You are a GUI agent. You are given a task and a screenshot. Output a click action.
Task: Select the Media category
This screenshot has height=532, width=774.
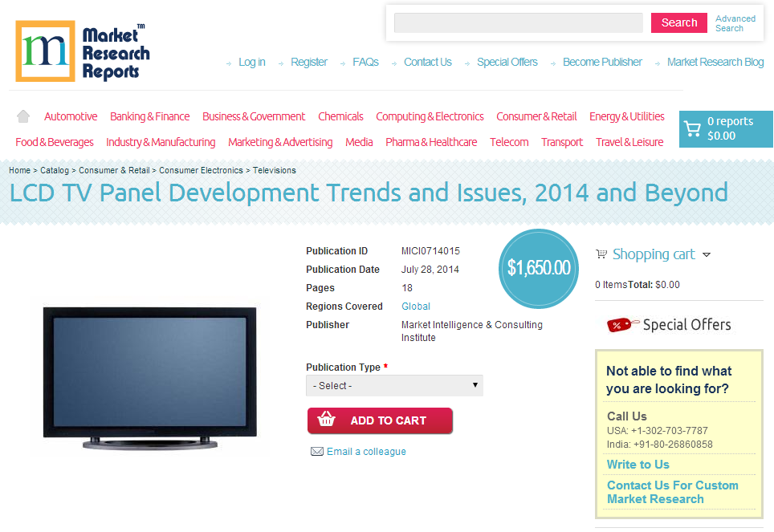pos(359,142)
